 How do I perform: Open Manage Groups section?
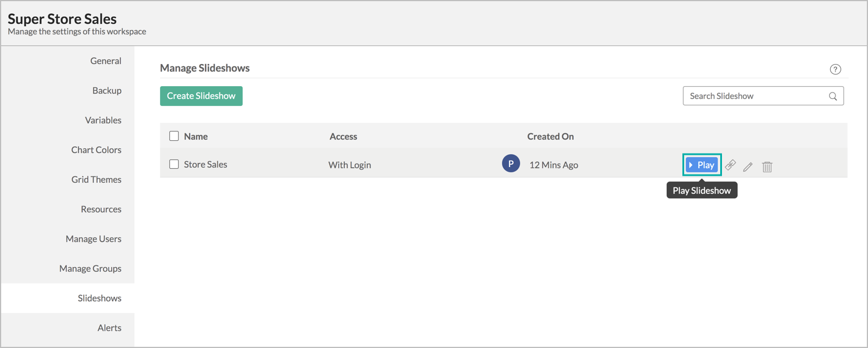click(x=90, y=269)
